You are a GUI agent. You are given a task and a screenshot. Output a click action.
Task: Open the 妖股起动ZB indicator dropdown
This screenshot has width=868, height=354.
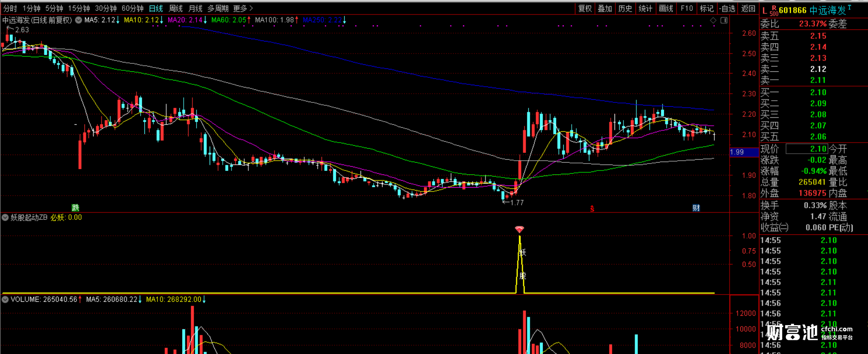5,218
